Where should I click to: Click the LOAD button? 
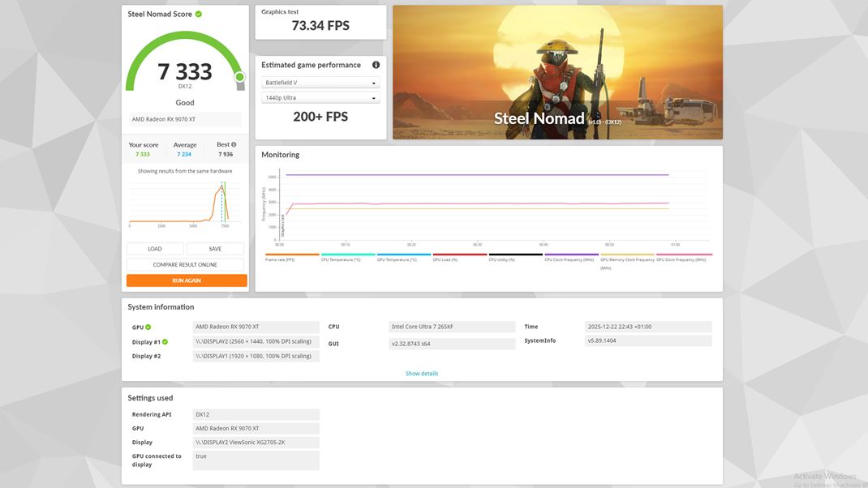click(x=154, y=248)
